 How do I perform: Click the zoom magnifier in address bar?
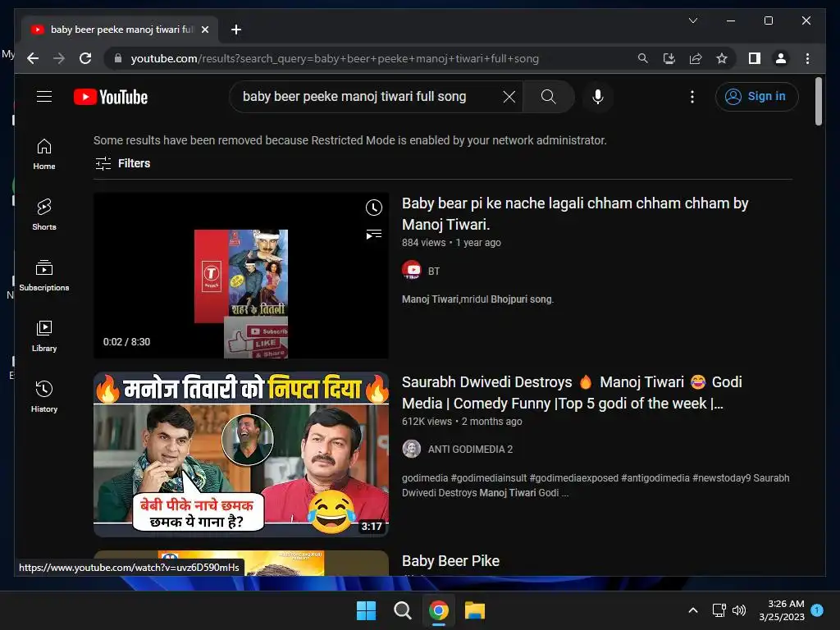643,58
